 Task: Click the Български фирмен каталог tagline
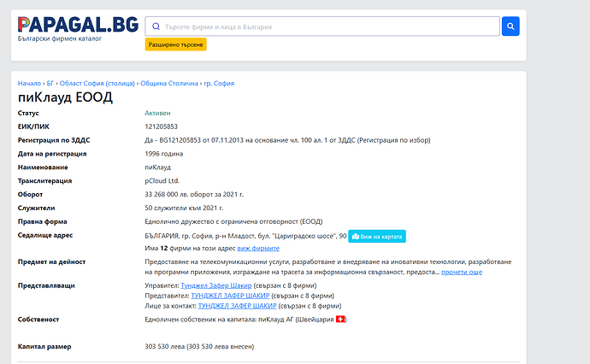[x=60, y=38]
